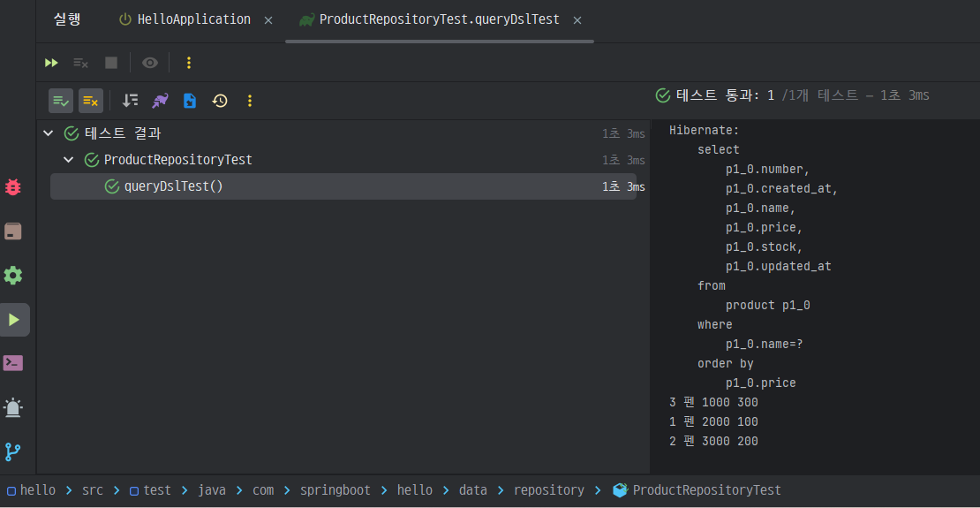Collapse the ProductRepositoryTest tree node

pyautogui.click(x=68, y=160)
